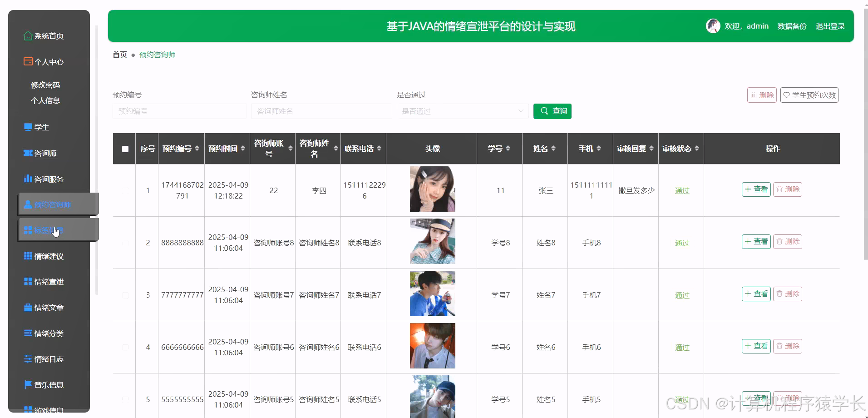868x418 pixels.
Task: Click the magnifier icon on 查询 button
Action: tap(544, 111)
